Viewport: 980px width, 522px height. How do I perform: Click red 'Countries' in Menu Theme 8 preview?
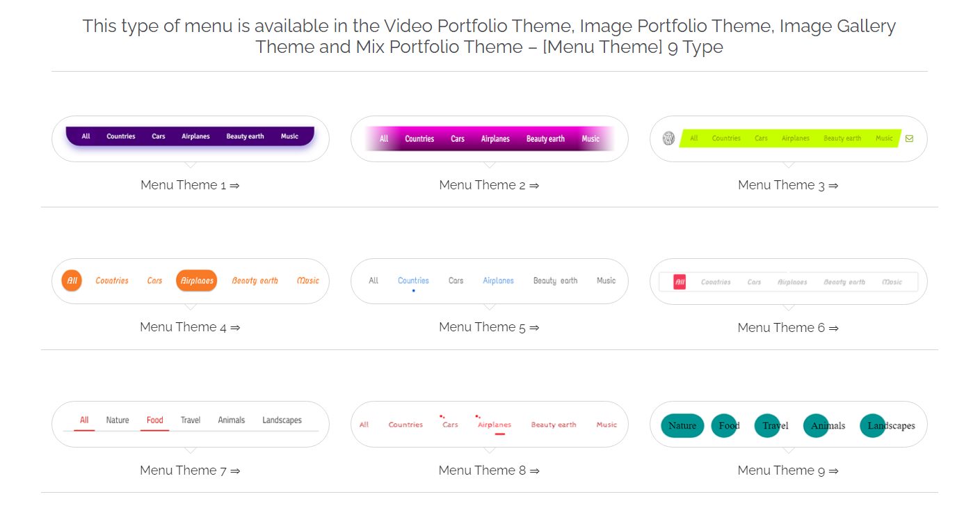[x=405, y=425]
